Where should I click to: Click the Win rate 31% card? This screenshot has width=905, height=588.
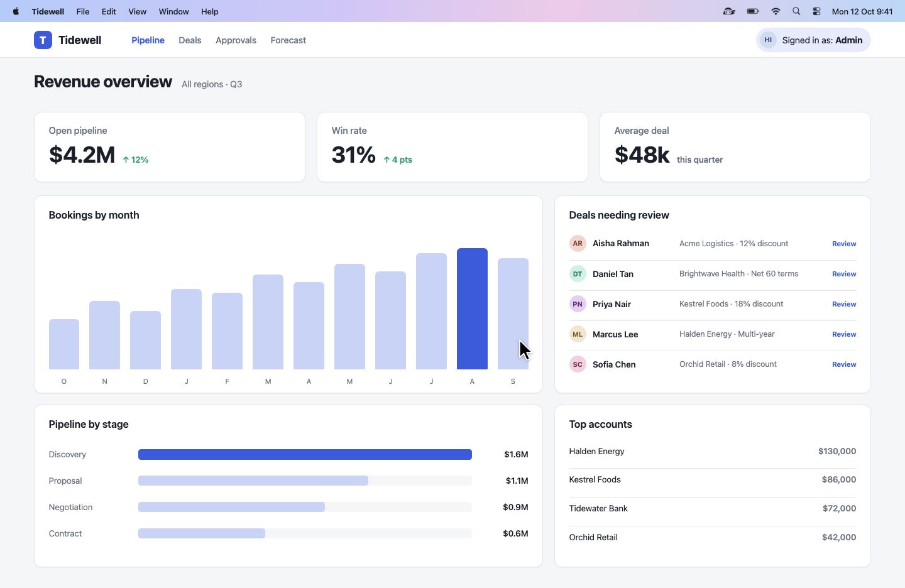[452, 147]
